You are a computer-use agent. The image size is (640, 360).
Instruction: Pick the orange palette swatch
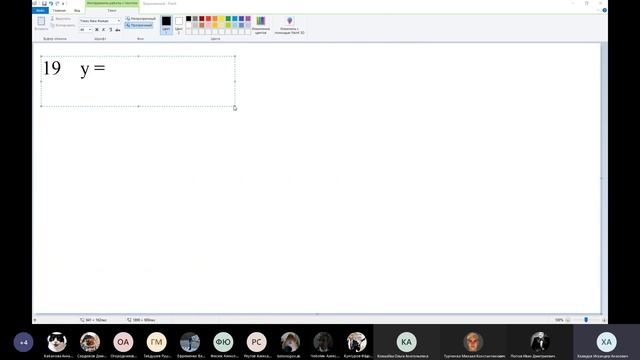(215, 18)
